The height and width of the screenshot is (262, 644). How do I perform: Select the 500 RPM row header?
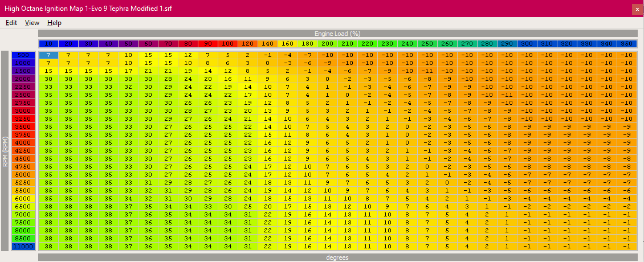tap(24, 55)
